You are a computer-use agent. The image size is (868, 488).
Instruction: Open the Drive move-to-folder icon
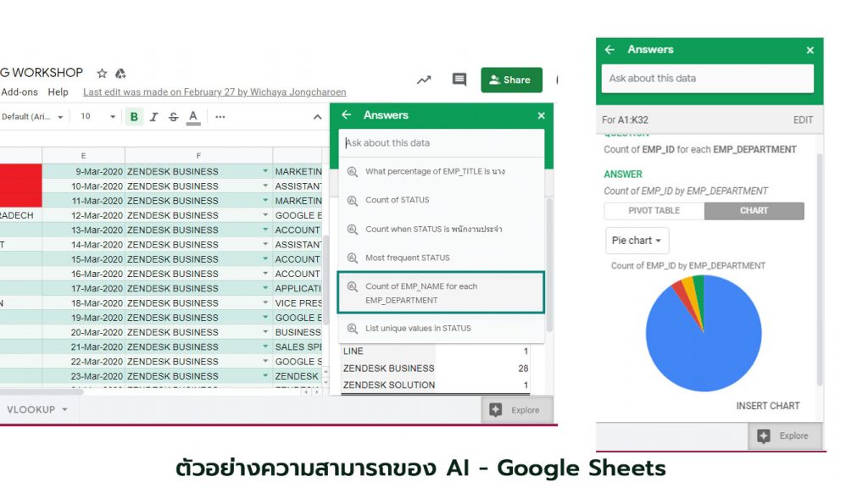(x=120, y=73)
